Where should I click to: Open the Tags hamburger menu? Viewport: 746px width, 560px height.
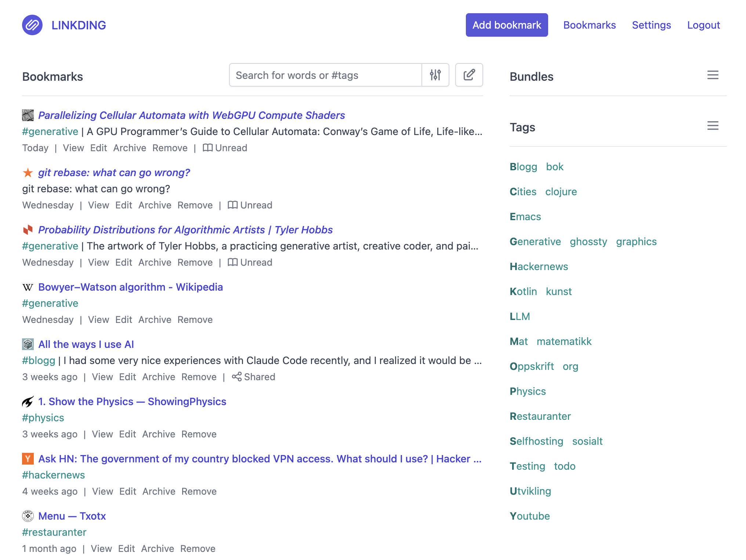pyautogui.click(x=713, y=126)
